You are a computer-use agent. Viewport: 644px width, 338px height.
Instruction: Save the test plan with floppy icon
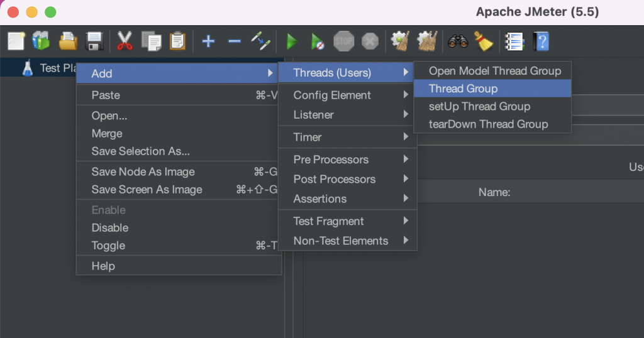click(94, 42)
